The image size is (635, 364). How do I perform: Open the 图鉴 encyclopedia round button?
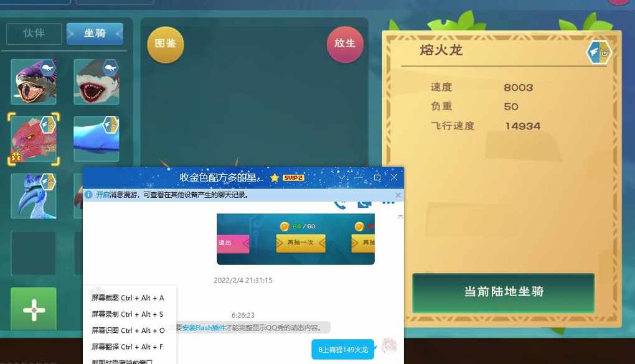click(166, 44)
